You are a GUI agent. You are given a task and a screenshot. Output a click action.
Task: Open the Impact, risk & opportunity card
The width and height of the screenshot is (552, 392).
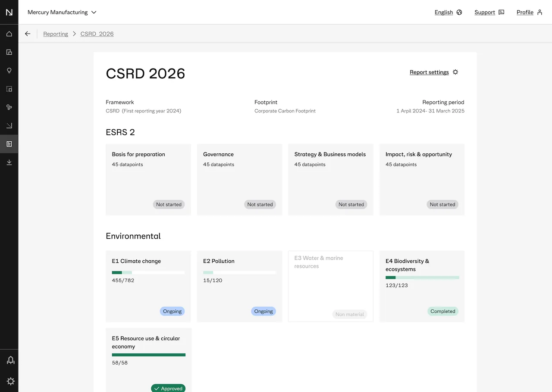[422, 180]
